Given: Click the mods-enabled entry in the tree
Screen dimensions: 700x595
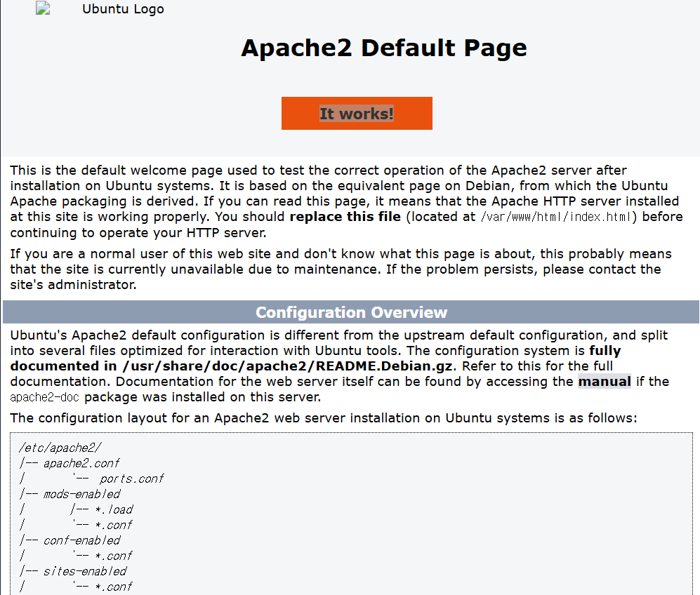Looking at the screenshot, I should click(81, 494).
